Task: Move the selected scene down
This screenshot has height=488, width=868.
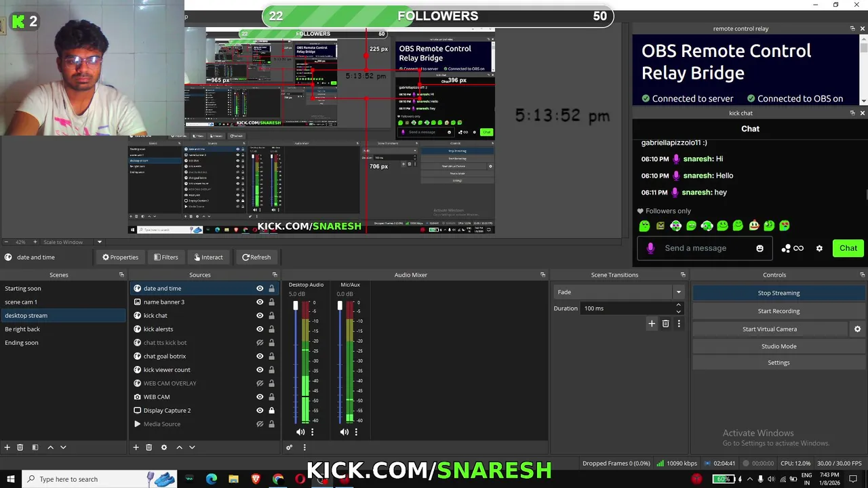Action: tap(63, 447)
